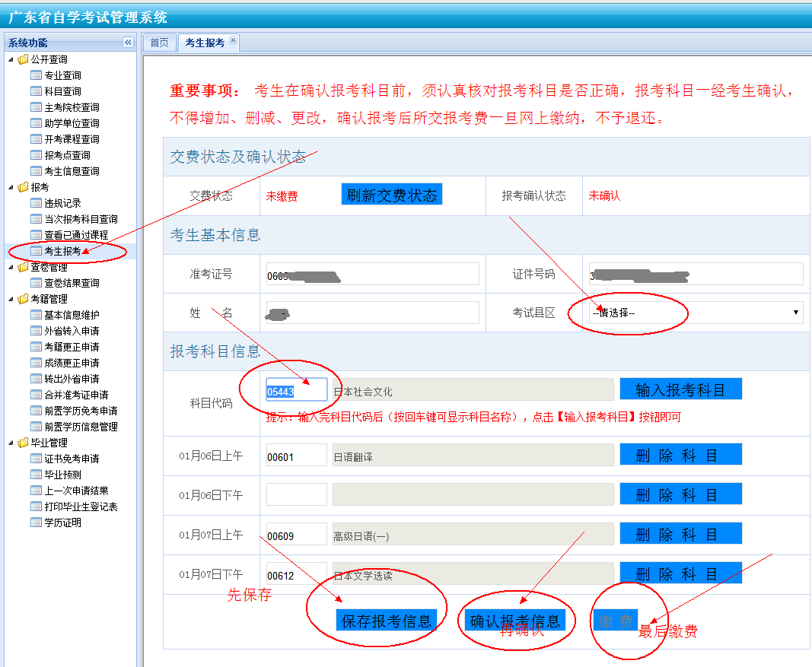Open 违规记录 page icon
Viewport: 812px width, 667px height.
click(x=37, y=203)
